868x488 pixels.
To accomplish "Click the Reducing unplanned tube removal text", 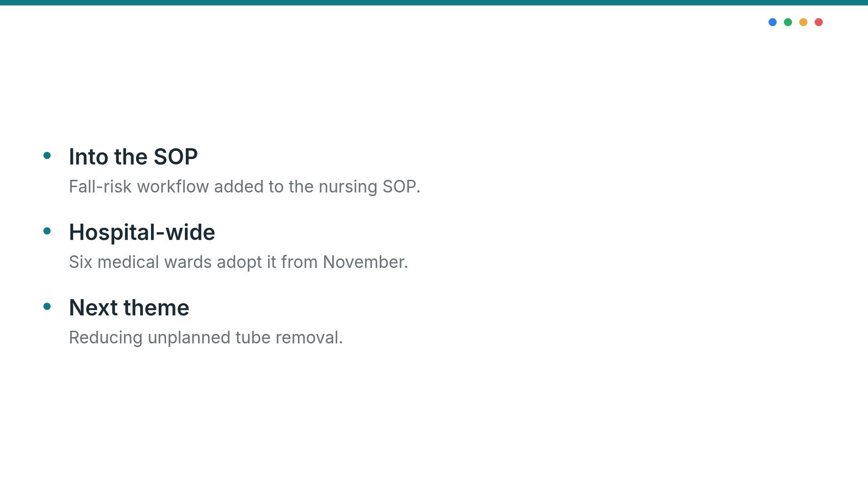I will (x=206, y=338).
